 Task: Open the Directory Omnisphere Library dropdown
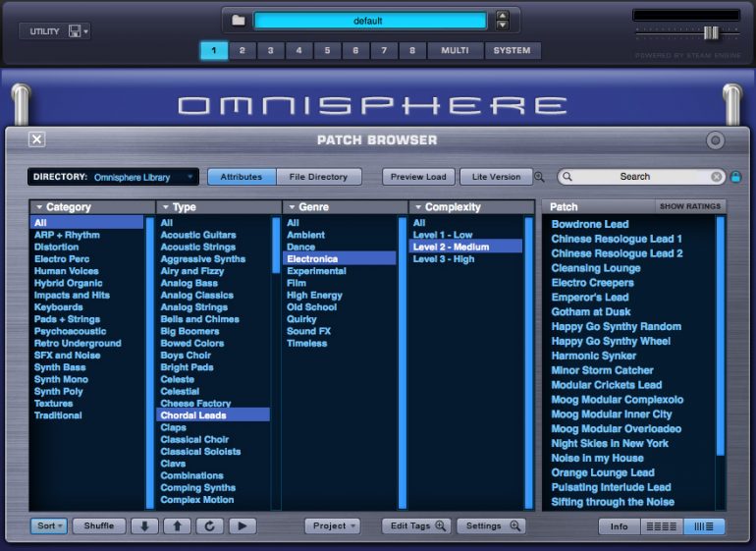coord(113,177)
